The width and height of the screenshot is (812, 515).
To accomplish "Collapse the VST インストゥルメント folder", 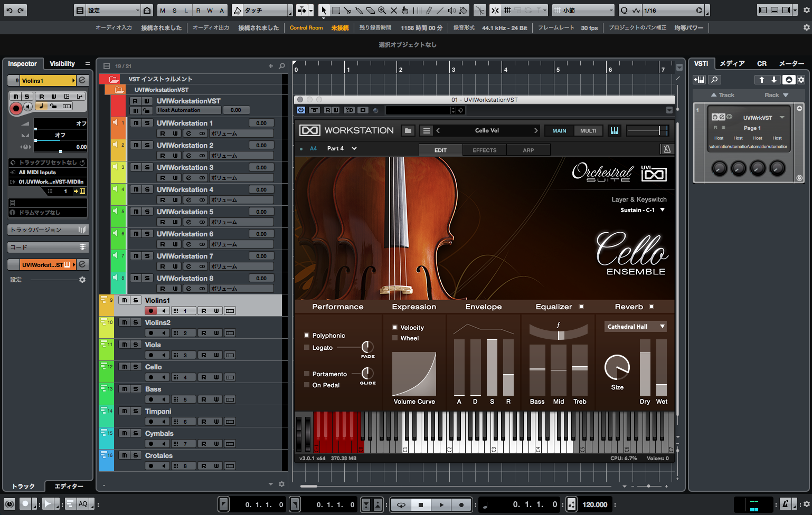I will [x=114, y=79].
